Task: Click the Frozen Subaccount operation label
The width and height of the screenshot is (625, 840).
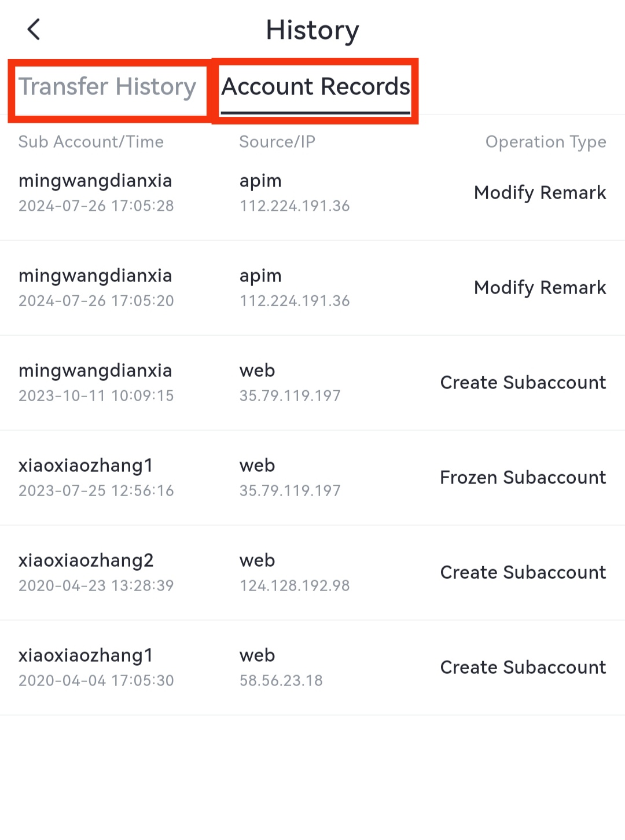Action: (523, 478)
